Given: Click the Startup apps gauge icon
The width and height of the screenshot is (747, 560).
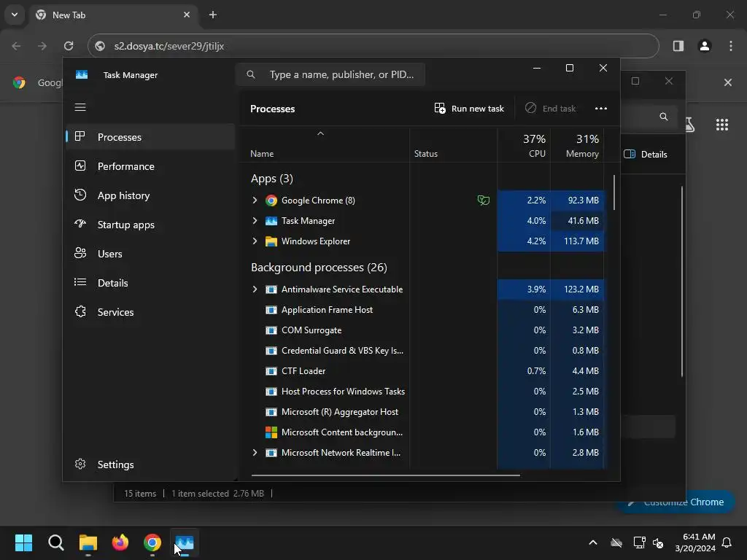Looking at the screenshot, I should point(80,224).
